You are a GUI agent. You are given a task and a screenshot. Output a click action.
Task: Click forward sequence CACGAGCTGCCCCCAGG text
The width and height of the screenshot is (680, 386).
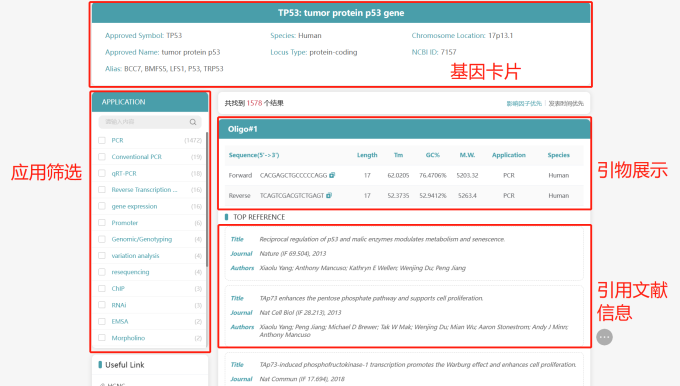(x=294, y=175)
